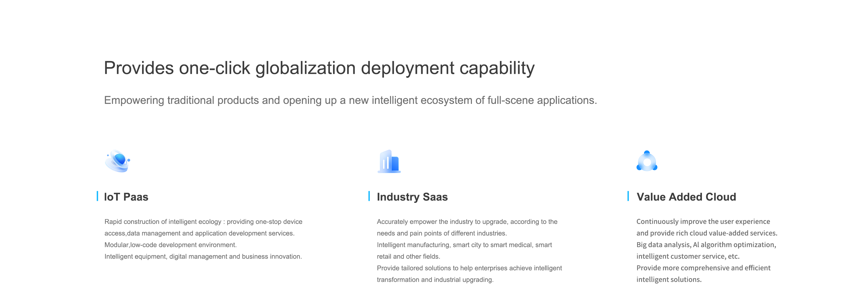Click 'Accurately empower the industry' text
868x307 pixels.
pyautogui.click(x=467, y=222)
